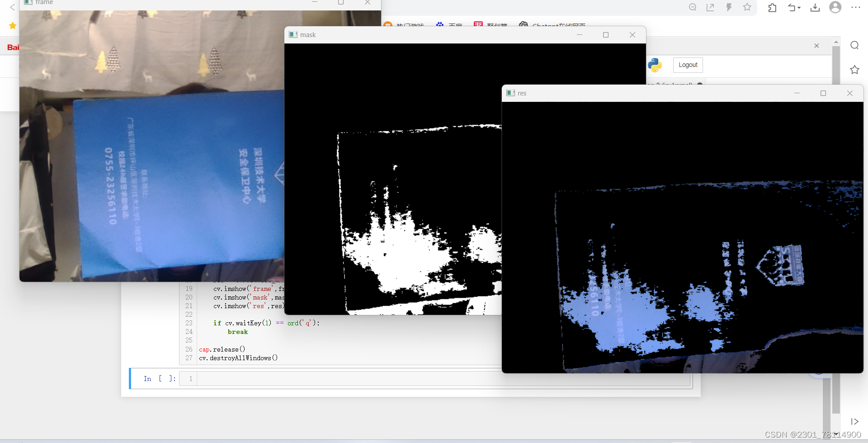Click the mask window app icon
Screen dimensions: 868x443
point(293,35)
